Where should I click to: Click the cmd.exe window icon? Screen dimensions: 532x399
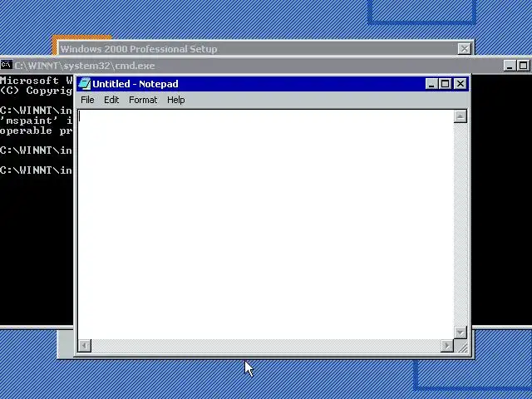tap(6, 65)
